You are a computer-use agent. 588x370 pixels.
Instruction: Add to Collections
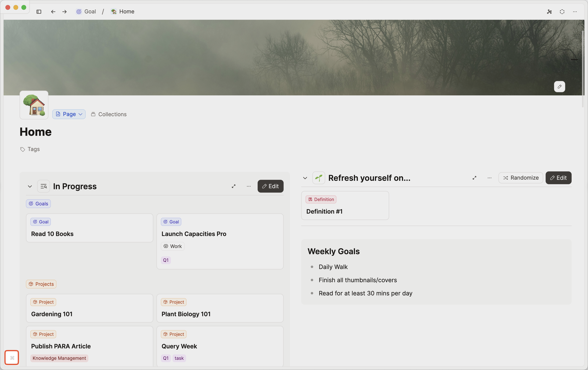click(x=109, y=114)
